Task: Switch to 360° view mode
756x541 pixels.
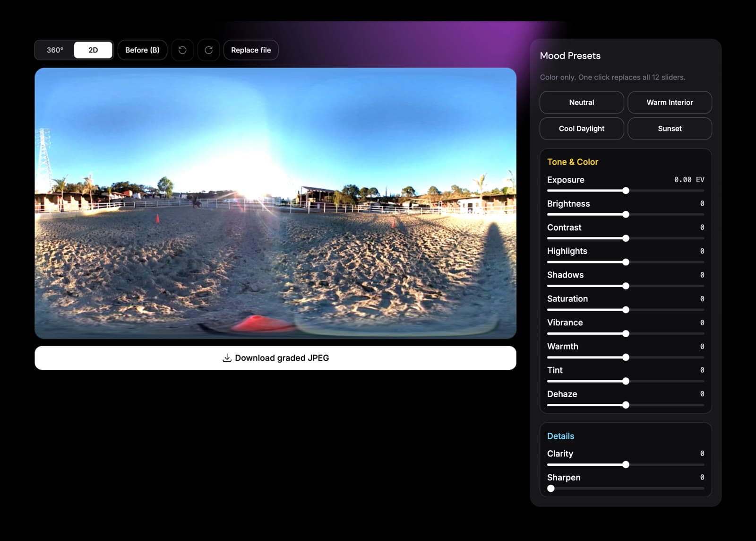Action: point(55,50)
